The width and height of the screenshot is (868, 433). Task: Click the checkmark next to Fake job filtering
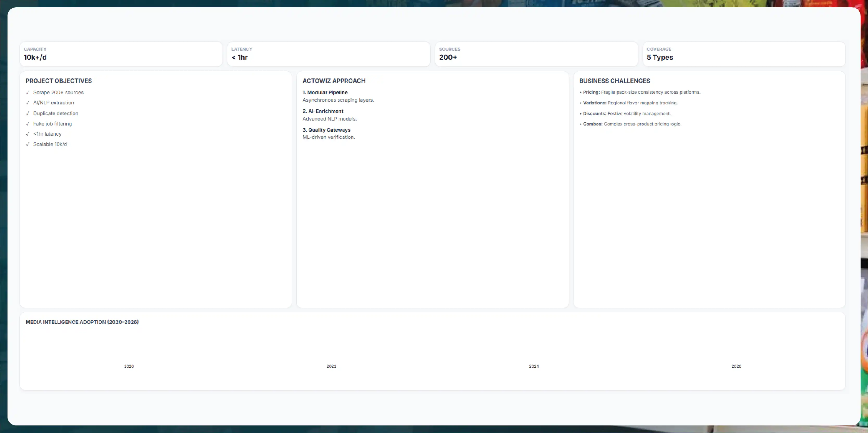(x=28, y=124)
